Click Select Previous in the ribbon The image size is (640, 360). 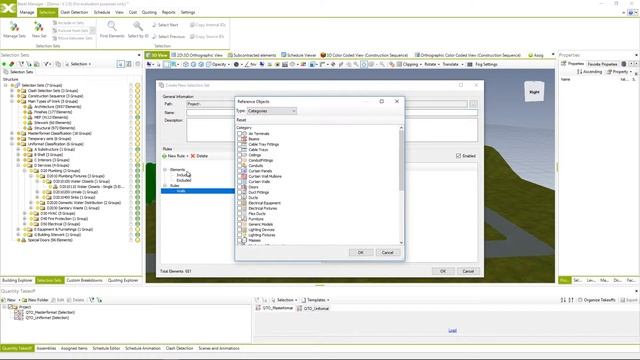click(x=169, y=37)
